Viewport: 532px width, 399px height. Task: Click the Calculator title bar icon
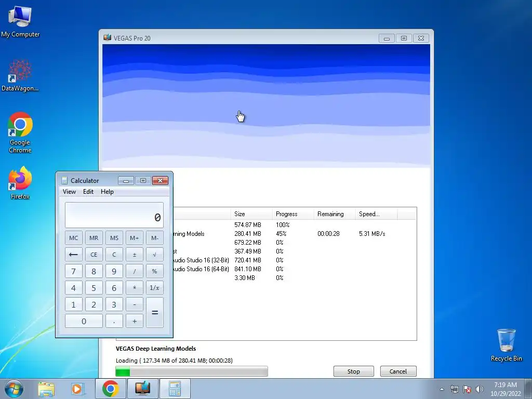[x=64, y=180]
